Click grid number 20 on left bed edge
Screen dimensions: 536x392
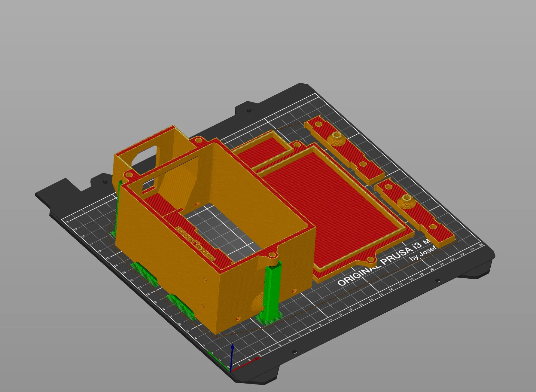[x=67, y=222]
